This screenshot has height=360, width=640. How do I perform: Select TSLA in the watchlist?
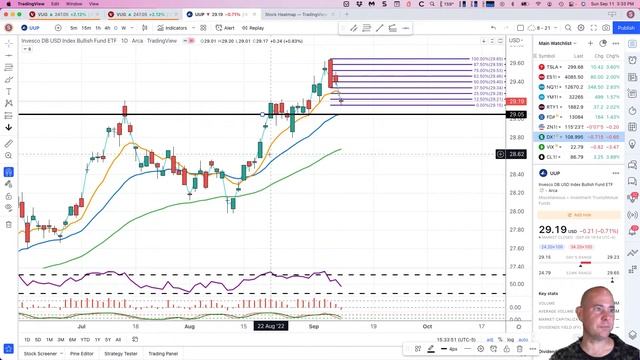point(578,67)
